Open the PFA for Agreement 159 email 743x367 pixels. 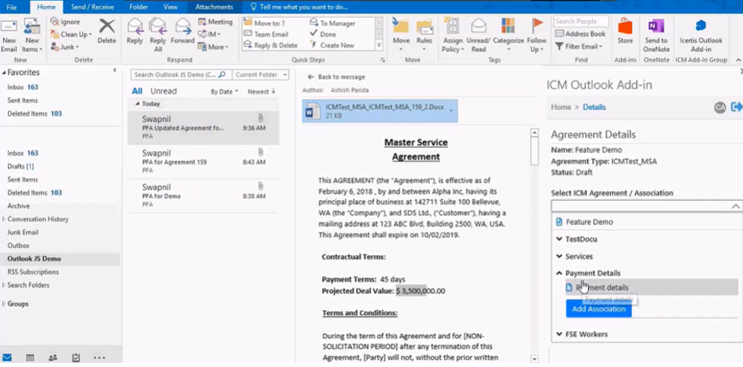[x=203, y=161]
